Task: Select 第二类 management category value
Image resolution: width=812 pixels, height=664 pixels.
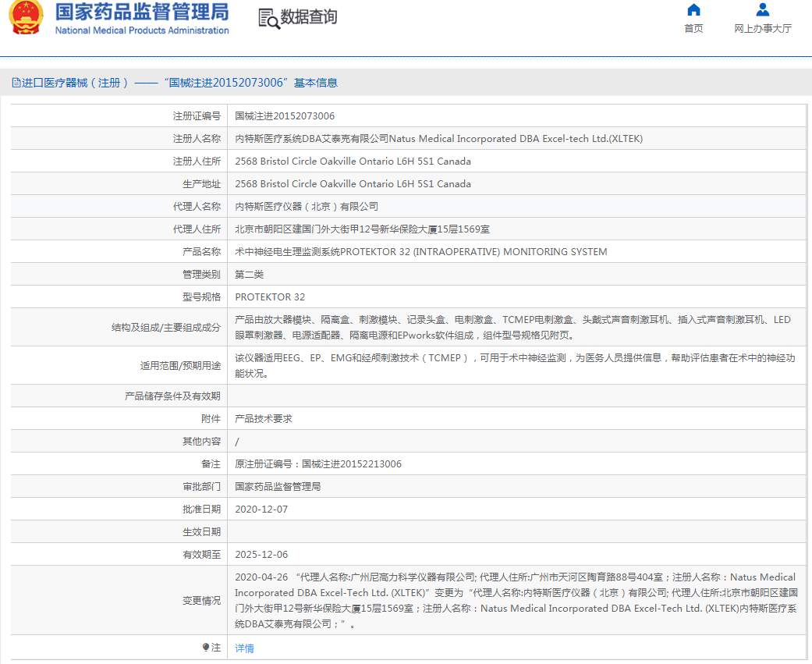Action: click(249, 275)
